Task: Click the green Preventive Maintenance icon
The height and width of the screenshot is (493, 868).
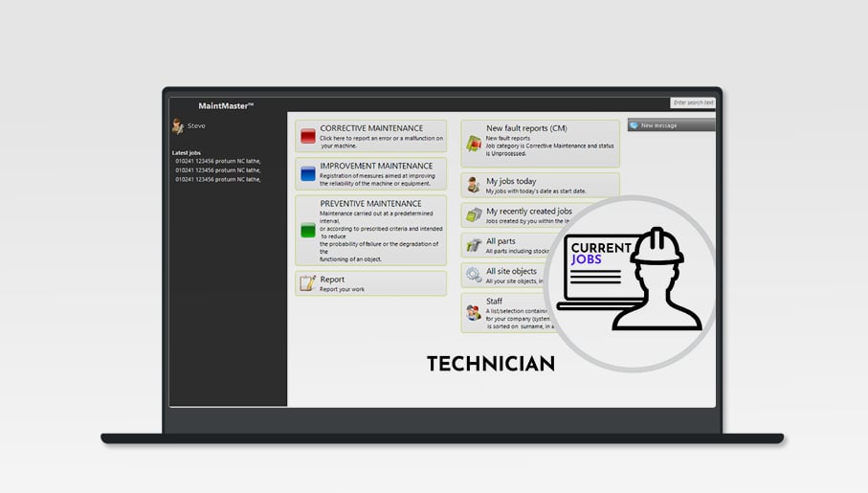Action: pos(308,230)
